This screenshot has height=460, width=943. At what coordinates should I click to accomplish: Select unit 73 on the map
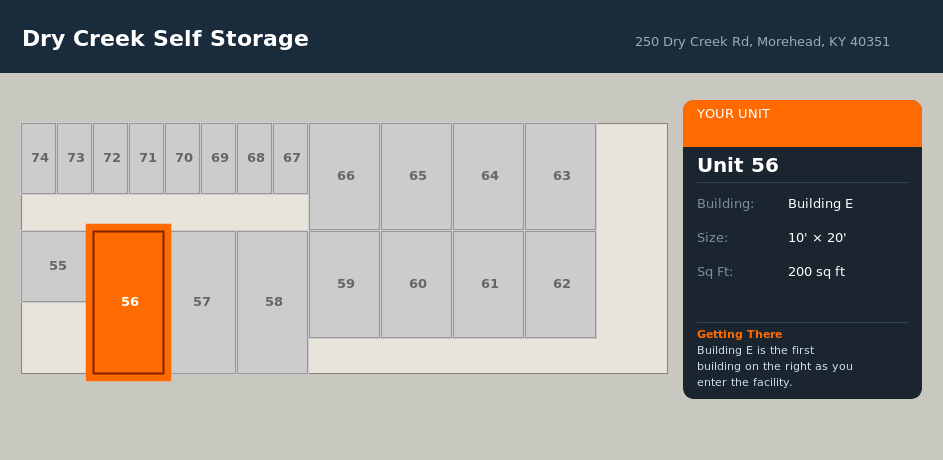click(x=75, y=158)
